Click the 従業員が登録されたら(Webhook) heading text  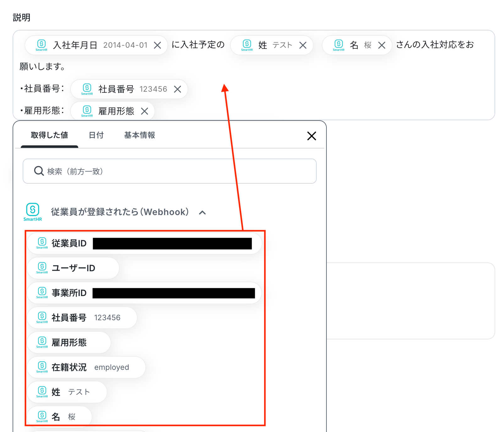[120, 212]
